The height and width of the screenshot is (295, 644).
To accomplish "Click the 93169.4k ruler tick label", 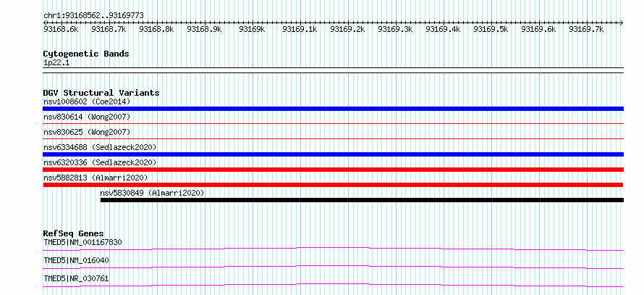I will [443, 29].
